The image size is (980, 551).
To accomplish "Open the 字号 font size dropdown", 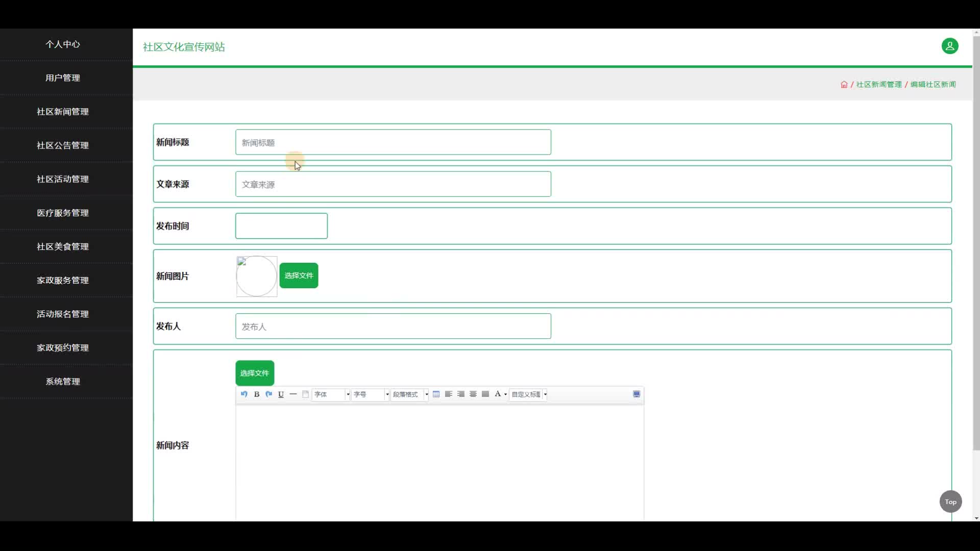I will tap(370, 394).
